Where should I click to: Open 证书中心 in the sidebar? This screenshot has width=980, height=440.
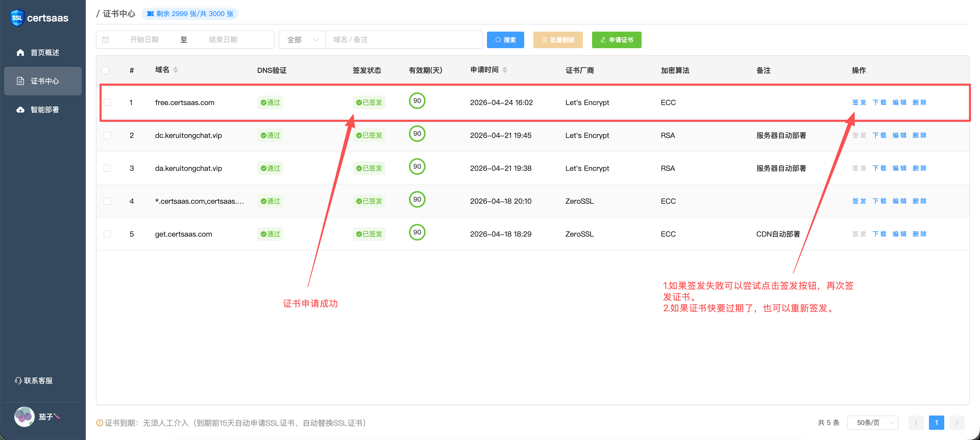point(43,81)
